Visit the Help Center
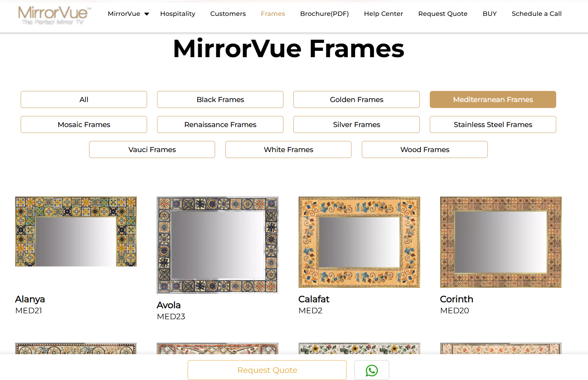The height and width of the screenshot is (380, 588). pos(383,13)
